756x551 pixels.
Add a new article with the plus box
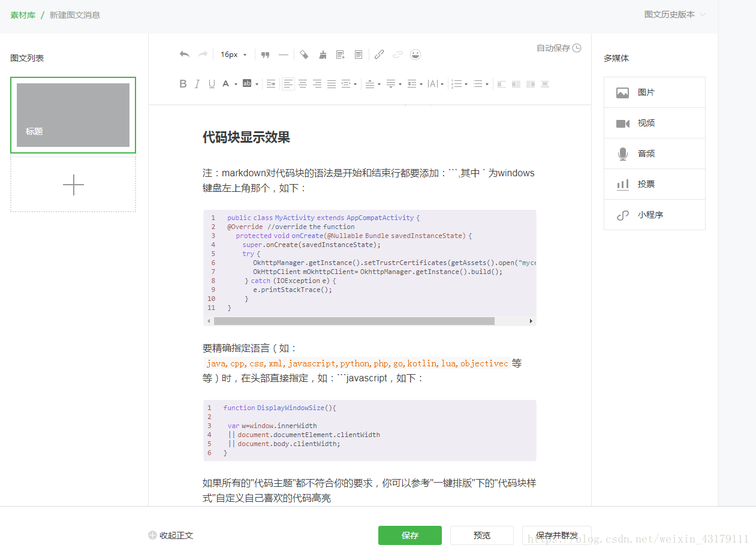73,185
